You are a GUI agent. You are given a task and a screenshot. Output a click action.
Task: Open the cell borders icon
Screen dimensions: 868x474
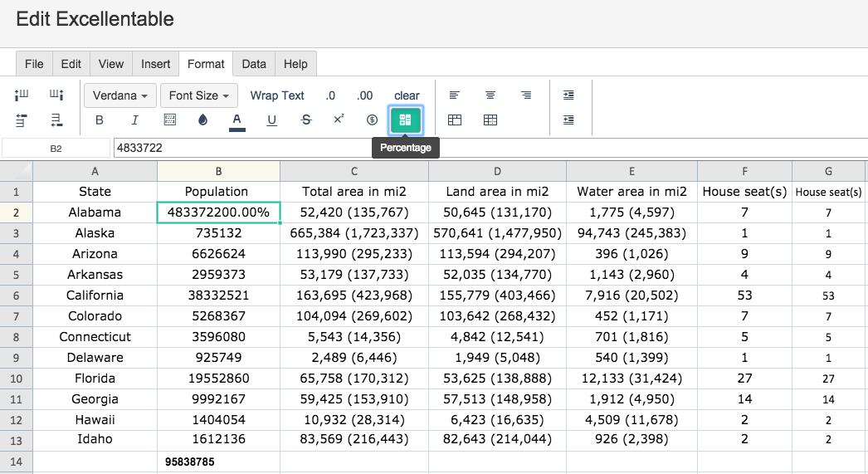tap(170, 120)
